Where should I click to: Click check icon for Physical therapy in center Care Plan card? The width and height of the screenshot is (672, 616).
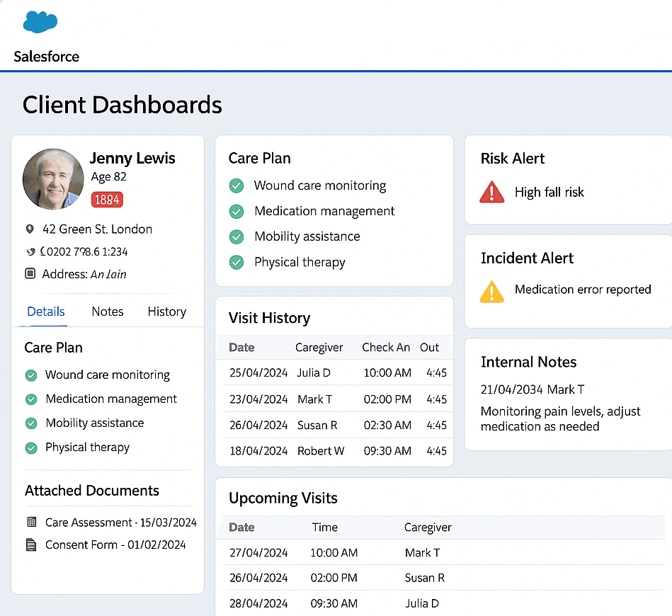tap(237, 263)
